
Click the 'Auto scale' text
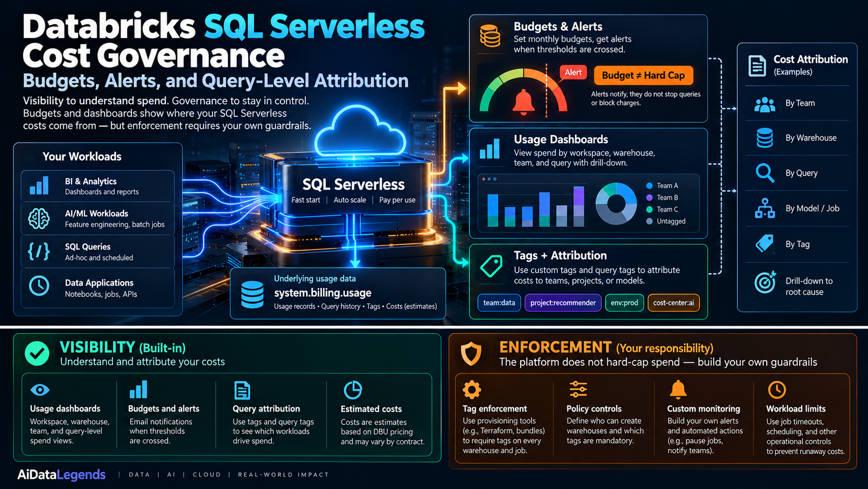tap(350, 200)
